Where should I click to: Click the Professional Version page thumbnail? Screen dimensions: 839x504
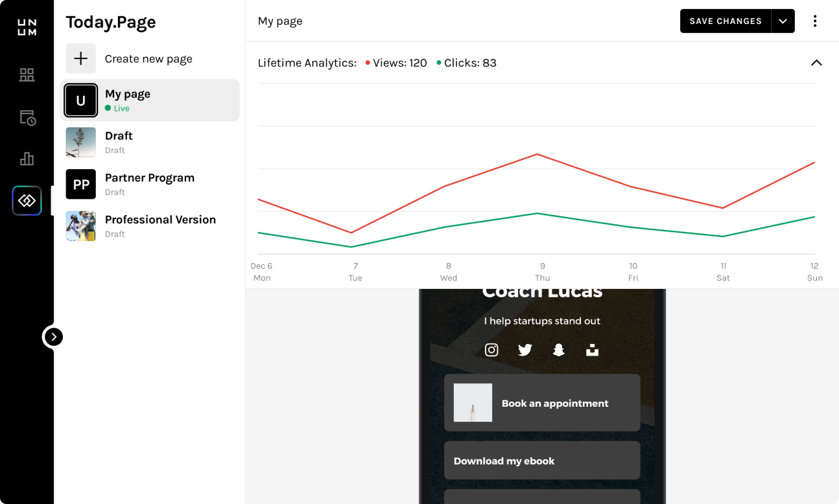tap(80, 226)
